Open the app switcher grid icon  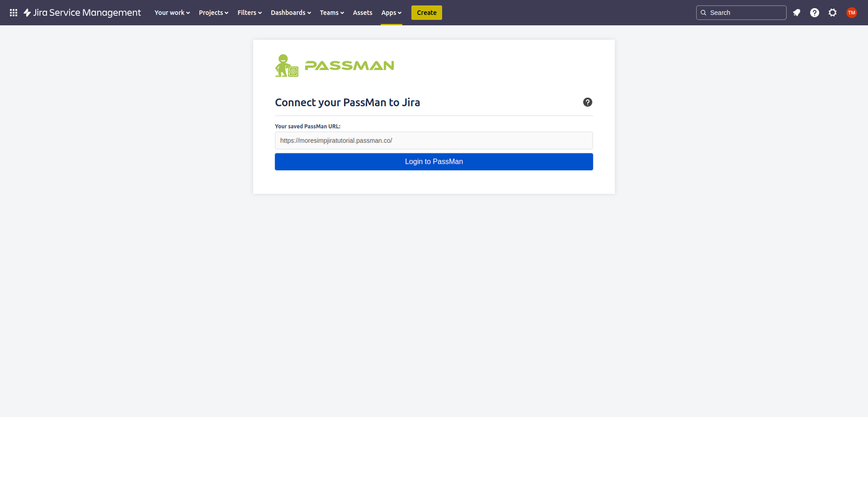click(14, 12)
